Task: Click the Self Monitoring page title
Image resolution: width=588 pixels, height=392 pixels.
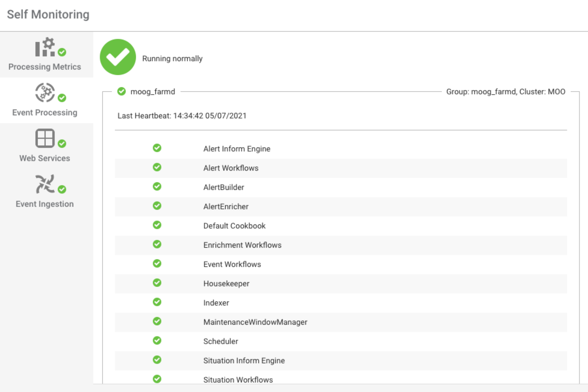Action: point(48,15)
